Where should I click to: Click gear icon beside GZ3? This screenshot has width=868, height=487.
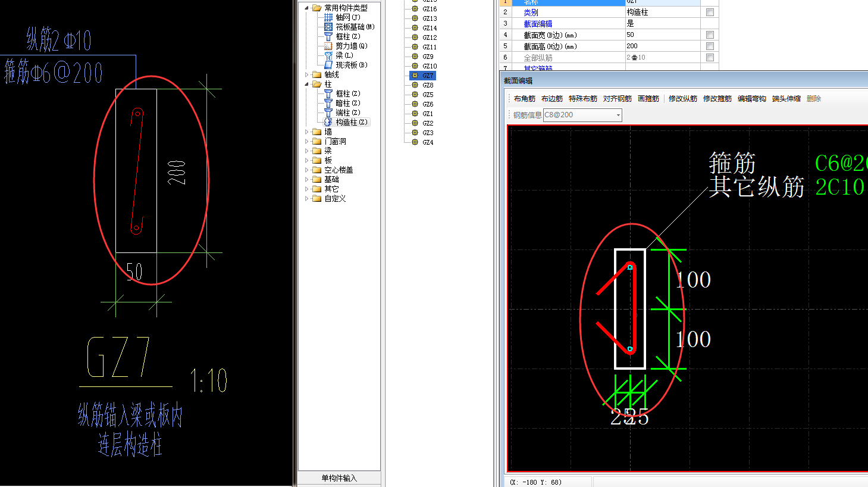pos(415,133)
